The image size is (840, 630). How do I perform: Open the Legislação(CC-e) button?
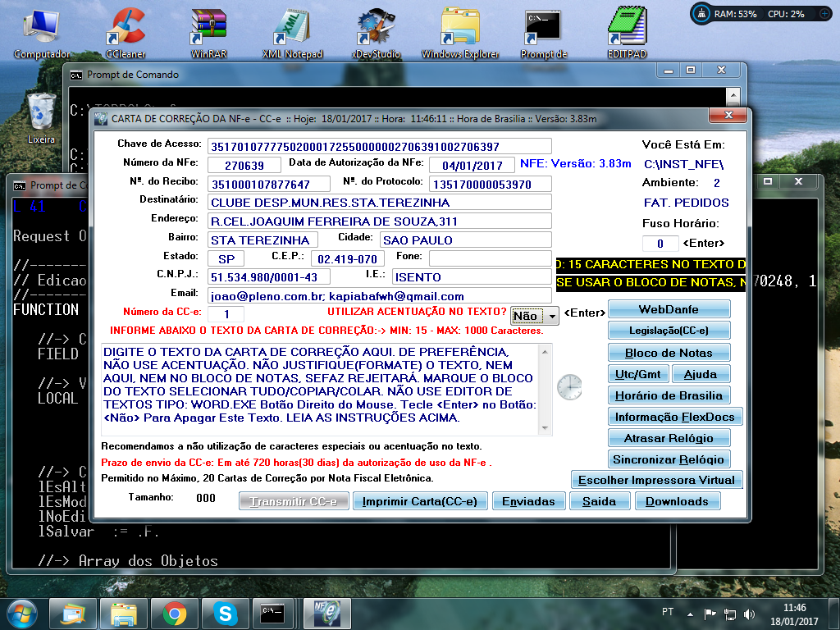[x=669, y=331]
